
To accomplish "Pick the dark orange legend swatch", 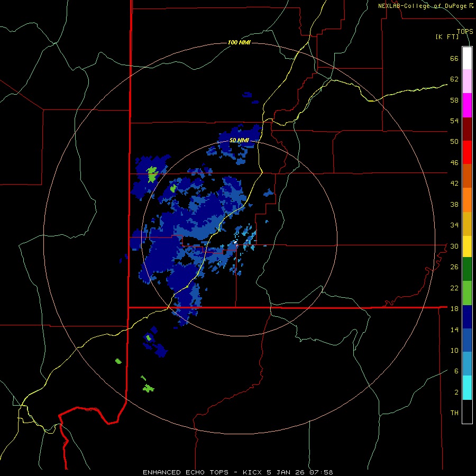I will tap(467, 176).
